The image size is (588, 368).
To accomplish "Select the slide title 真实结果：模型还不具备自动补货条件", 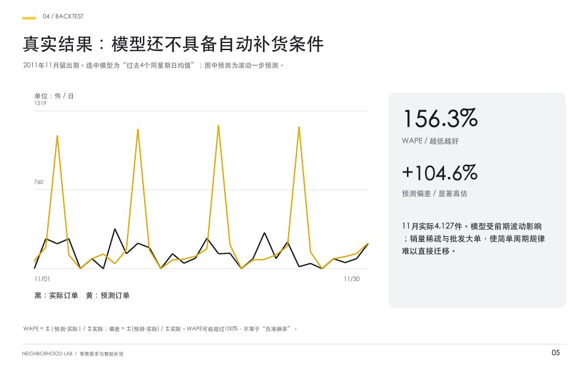I will (173, 44).
